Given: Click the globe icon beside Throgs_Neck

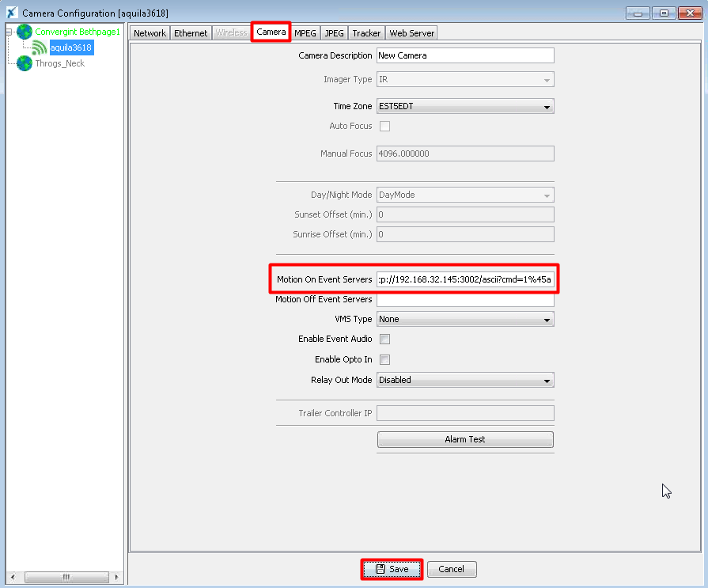Looking at the screenshot, I should pos(25,63).
